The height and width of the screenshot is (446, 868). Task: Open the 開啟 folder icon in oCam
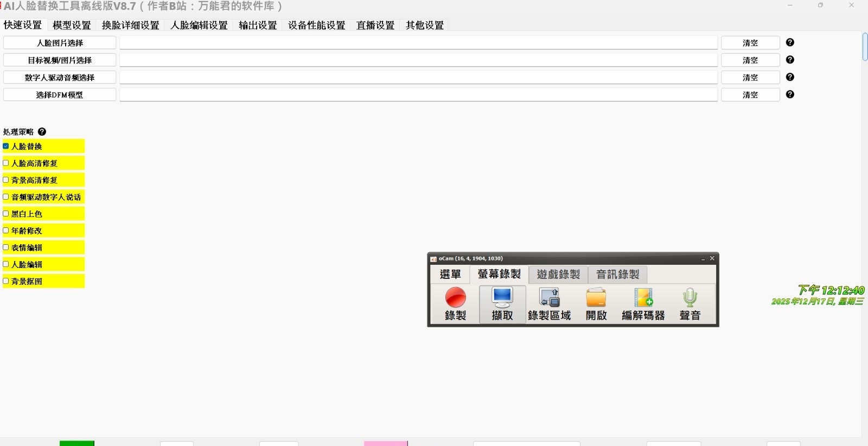point(596,298)
